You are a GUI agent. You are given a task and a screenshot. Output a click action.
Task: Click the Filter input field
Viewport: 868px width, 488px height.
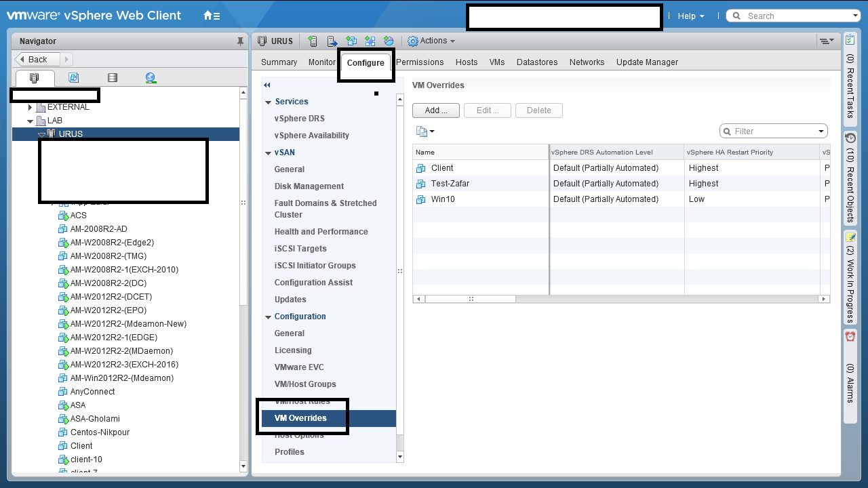coord(774,131)
